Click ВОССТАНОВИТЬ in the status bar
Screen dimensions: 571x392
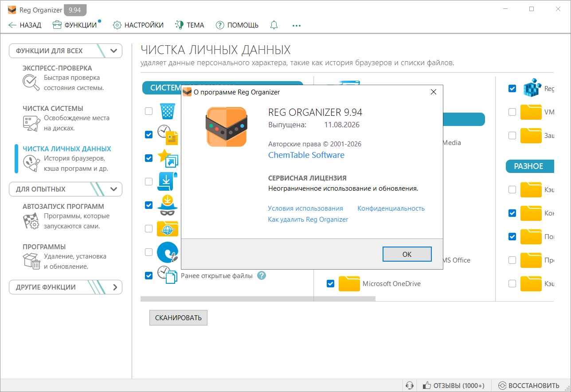pos(528,385)
